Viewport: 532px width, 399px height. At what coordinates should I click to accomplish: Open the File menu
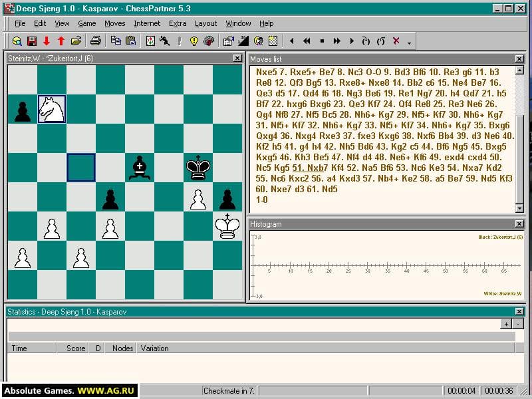click(20, 23)
